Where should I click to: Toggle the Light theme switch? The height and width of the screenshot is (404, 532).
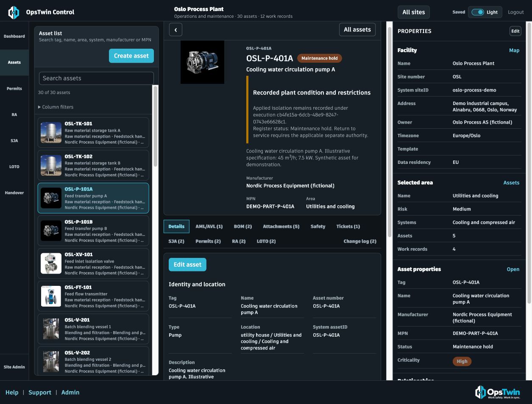click(x=478, y=12)
